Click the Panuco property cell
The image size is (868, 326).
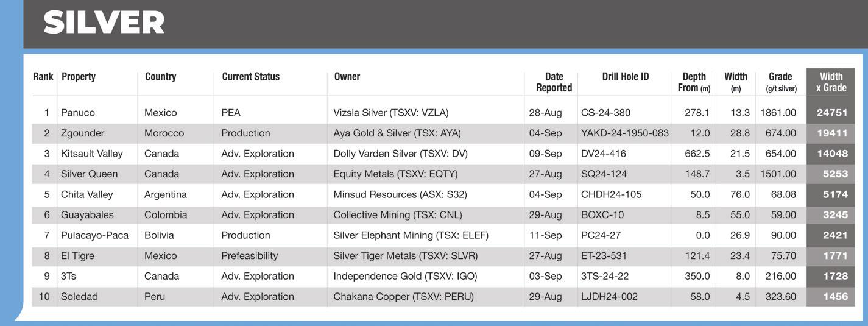tap(78, 113)
